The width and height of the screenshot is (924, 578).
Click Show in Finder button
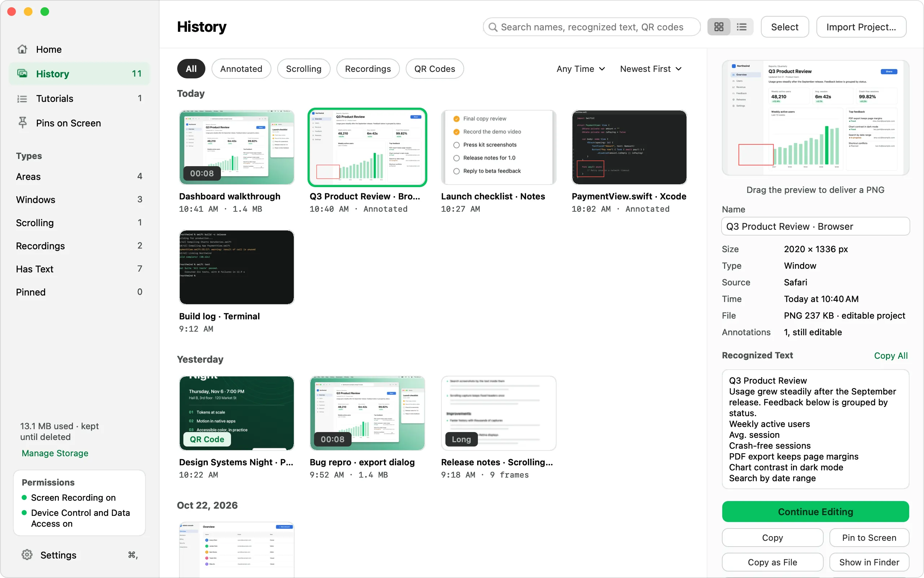coord(869,562)
